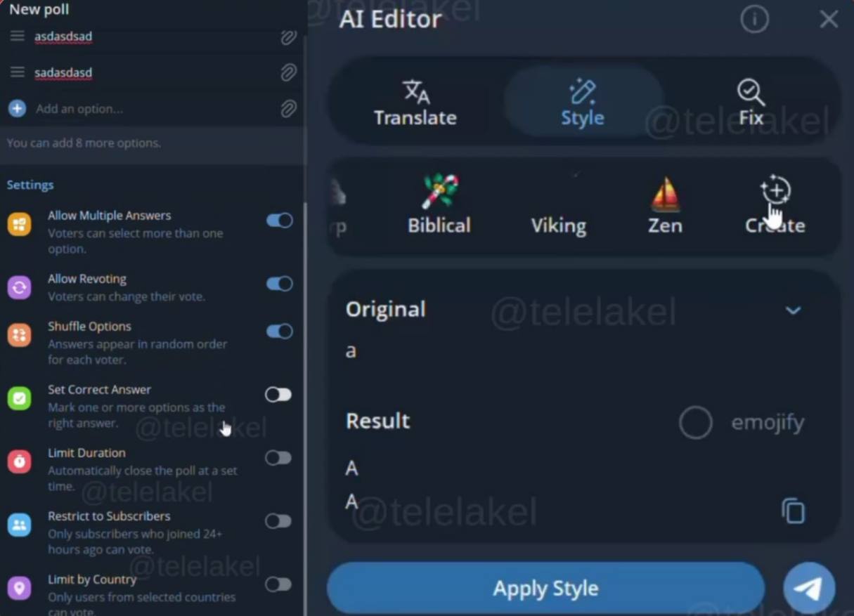Click the info icon in AI Editor header
This screenshot has height=616, width=854.
point(754,20)
